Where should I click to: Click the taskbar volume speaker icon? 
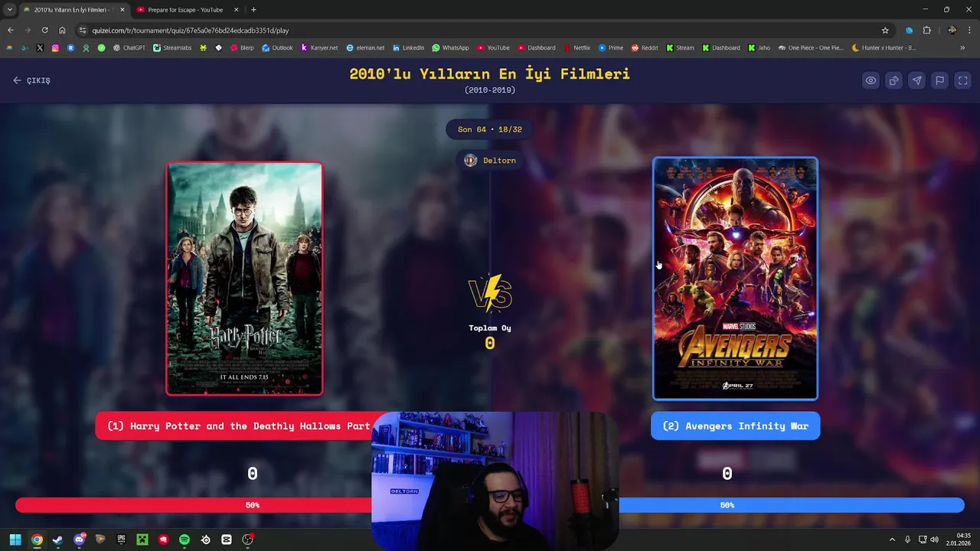click(934, 540)
